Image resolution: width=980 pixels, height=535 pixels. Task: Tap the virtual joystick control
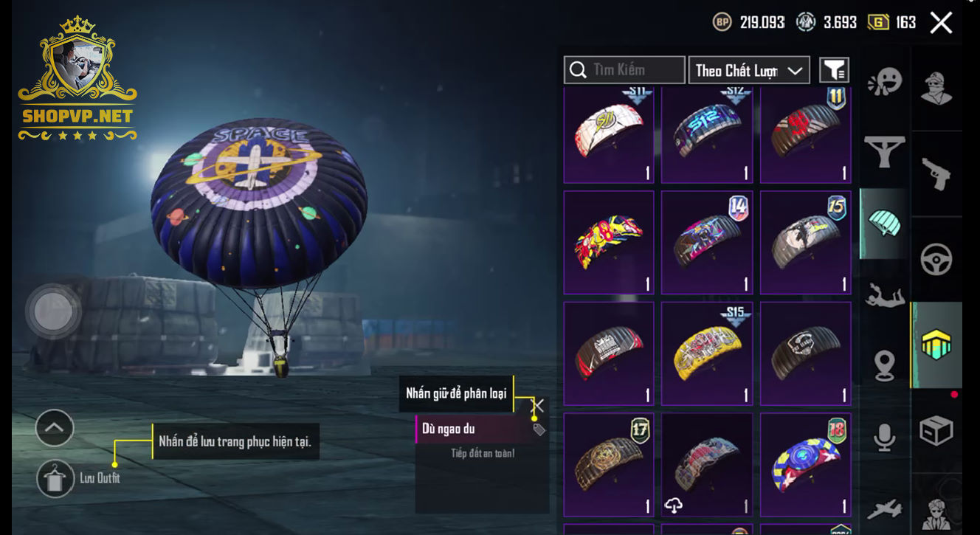pos(53,311)
